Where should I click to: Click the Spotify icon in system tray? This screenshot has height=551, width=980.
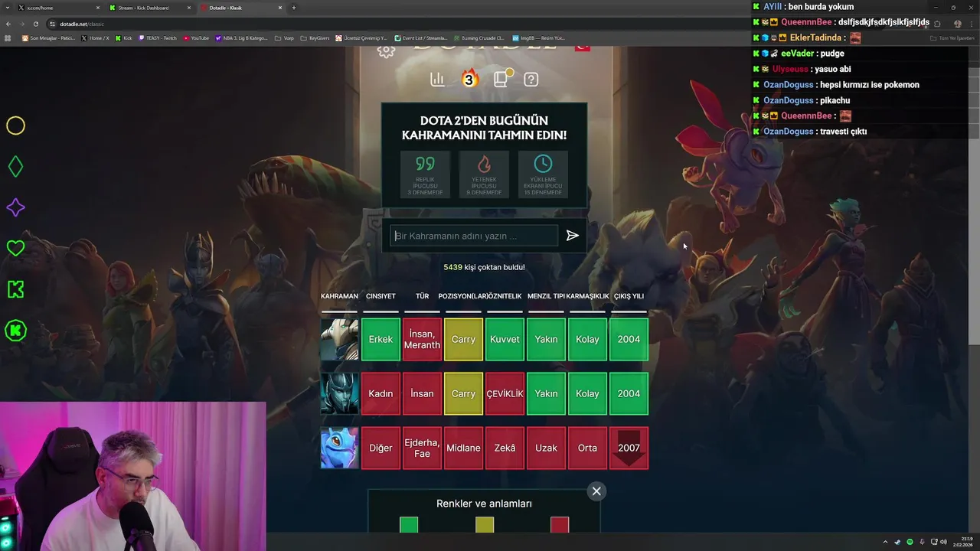910,542
